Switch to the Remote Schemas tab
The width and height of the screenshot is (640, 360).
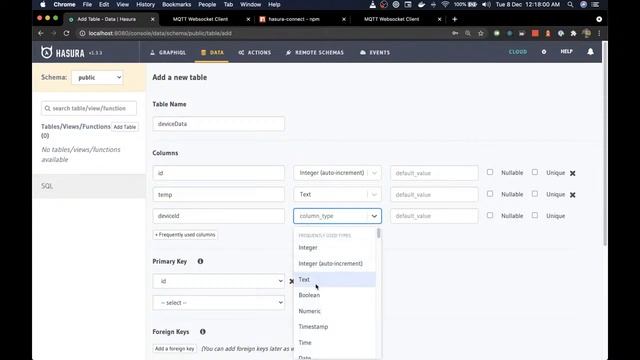pos(315,53)
